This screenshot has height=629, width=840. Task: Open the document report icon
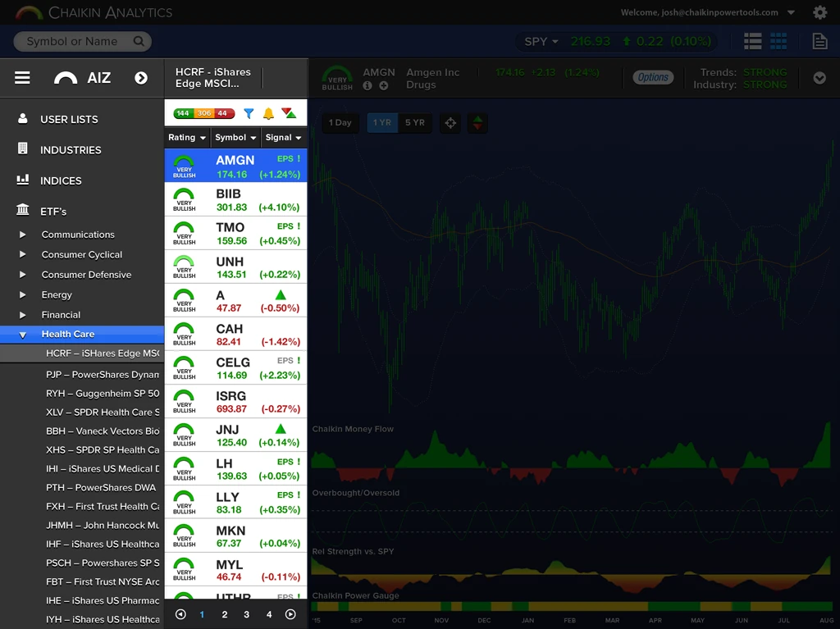point(819,41)
